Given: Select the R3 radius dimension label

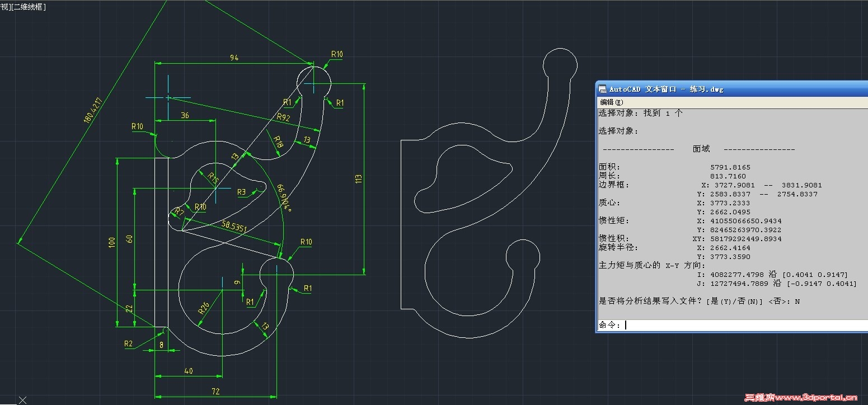Looking at the screenshot, I should tap(242, 192).
